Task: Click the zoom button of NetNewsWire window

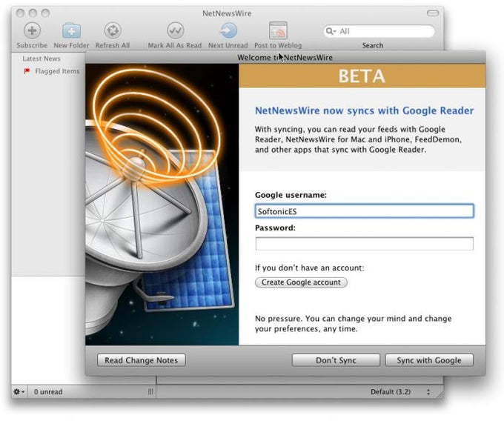Action: tap(45, 13)
